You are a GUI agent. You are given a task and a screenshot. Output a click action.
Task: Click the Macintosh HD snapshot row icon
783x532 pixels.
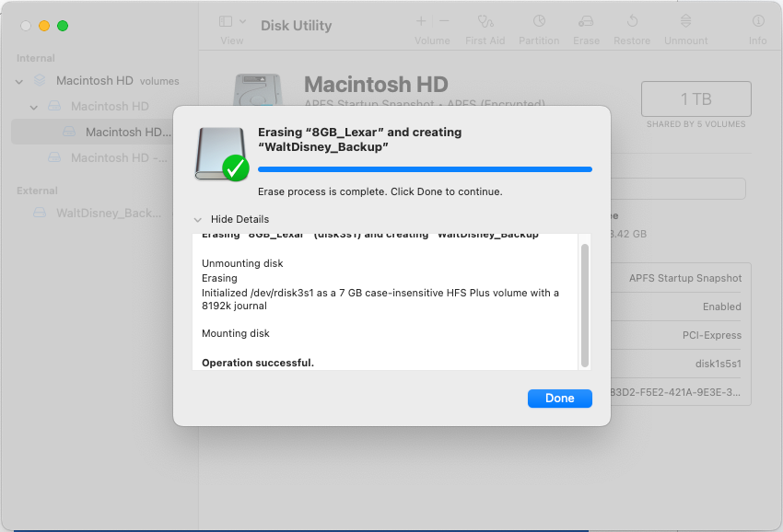[x=69, y=133]
